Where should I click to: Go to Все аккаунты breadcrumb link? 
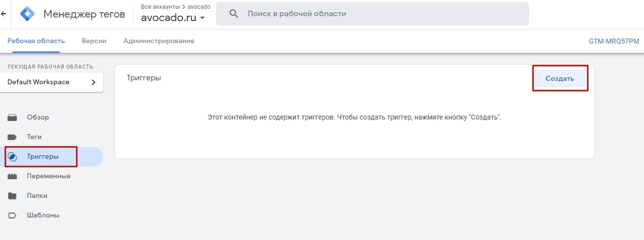point(160,7)
